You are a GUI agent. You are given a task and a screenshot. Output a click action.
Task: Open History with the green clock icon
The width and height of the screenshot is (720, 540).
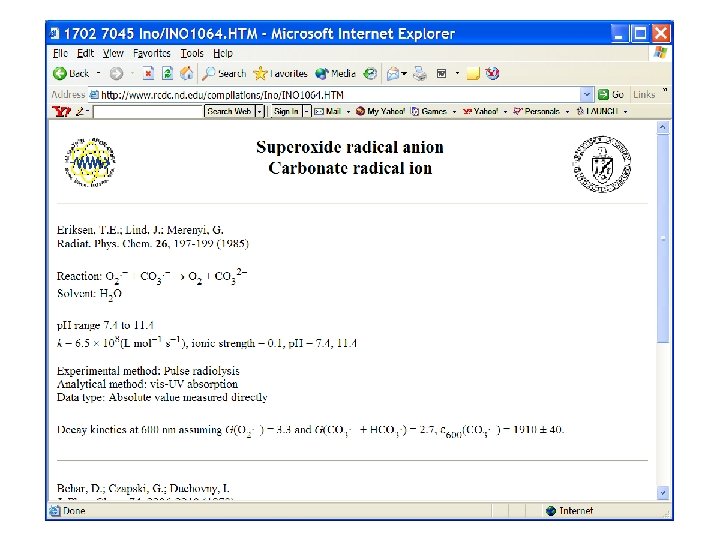pyautogui.click(x=370, y=73)
